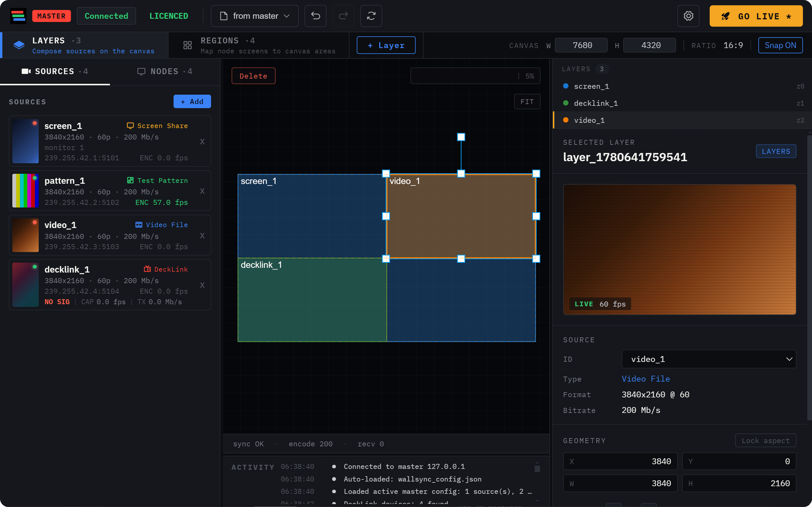Click the screen_1 source thumbnail

pyautogui.click(x=26, y=141)
